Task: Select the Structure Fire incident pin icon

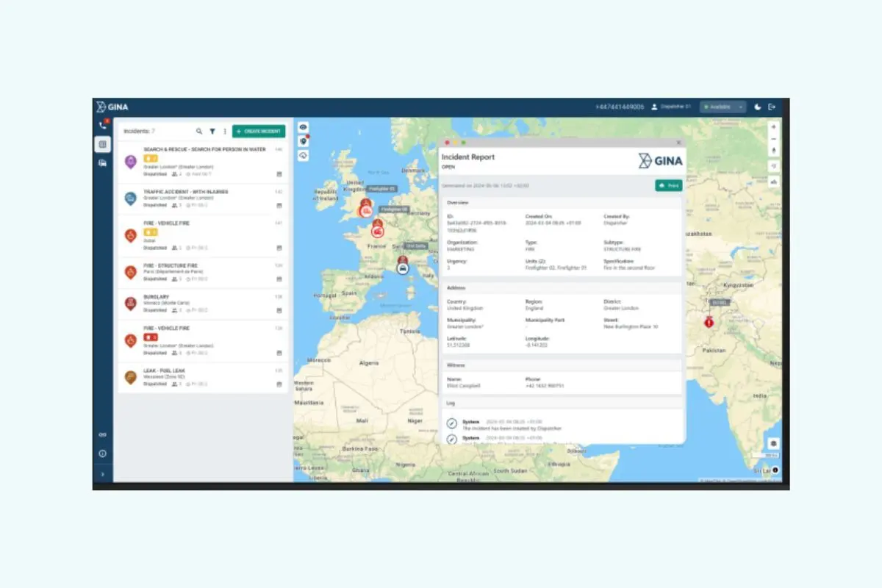Action: pos(130,273)
